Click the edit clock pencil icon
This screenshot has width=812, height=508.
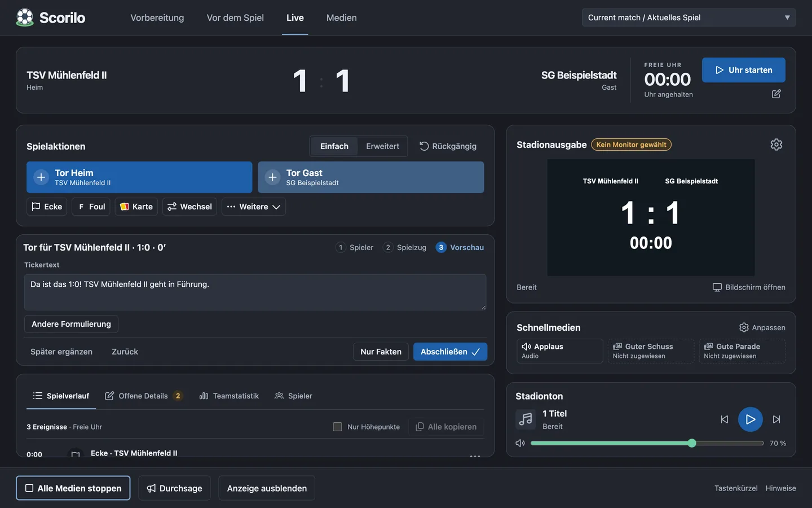pyautogui.click(x=776, y=94)
